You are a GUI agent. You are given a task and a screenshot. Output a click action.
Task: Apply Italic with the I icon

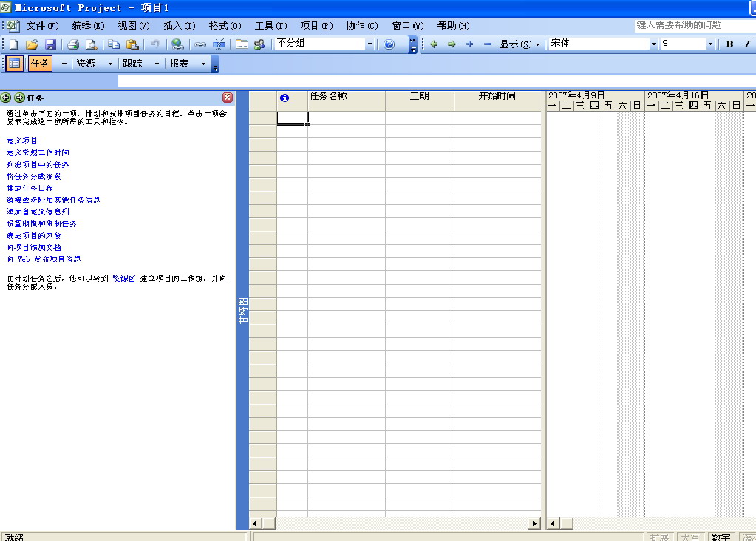[747, 44]
